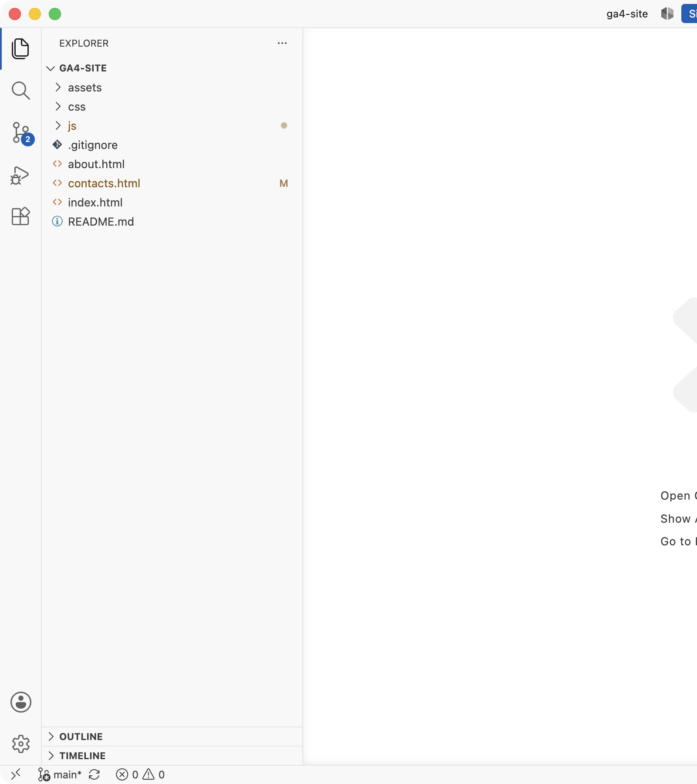Image resolution: width=697 pixels, height=784 pixels.
Task: Open the modified contacts.html file
Action: coord(172,183)
